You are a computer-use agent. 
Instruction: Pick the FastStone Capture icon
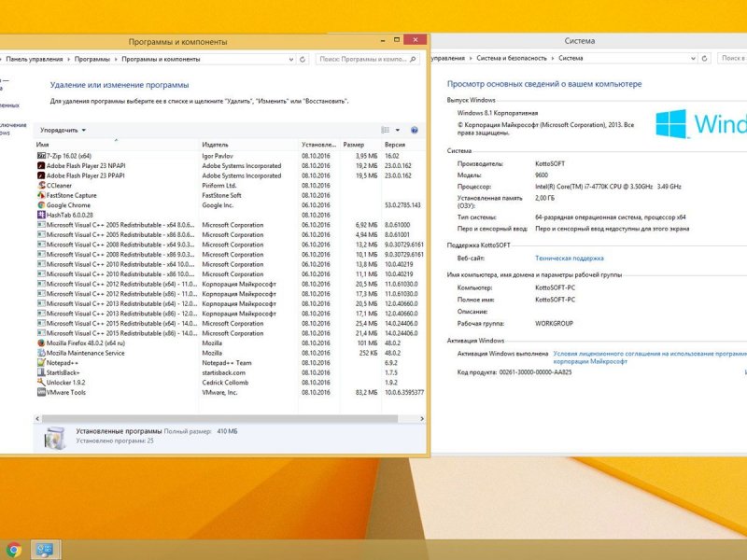pos(41,195)
